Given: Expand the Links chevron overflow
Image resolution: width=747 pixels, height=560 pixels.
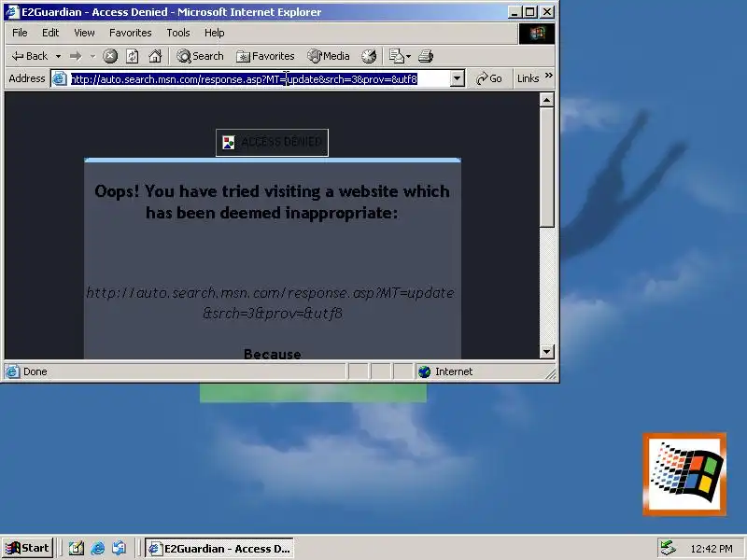Looking at the screenshot, I should click(549, 76).
